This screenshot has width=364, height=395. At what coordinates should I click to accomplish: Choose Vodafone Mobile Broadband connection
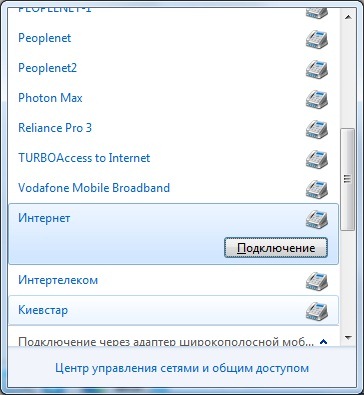pyautogui.click(x=173, y=188)
